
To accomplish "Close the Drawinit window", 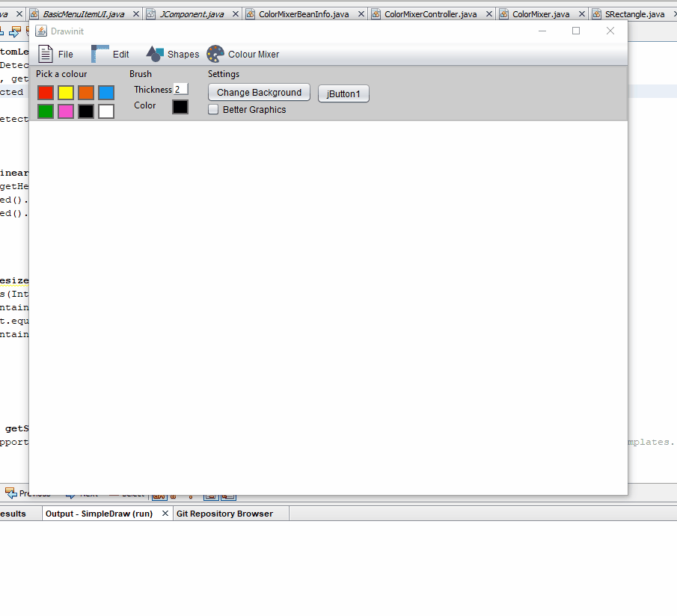I will pyautogui.click(x=610, y=31).
